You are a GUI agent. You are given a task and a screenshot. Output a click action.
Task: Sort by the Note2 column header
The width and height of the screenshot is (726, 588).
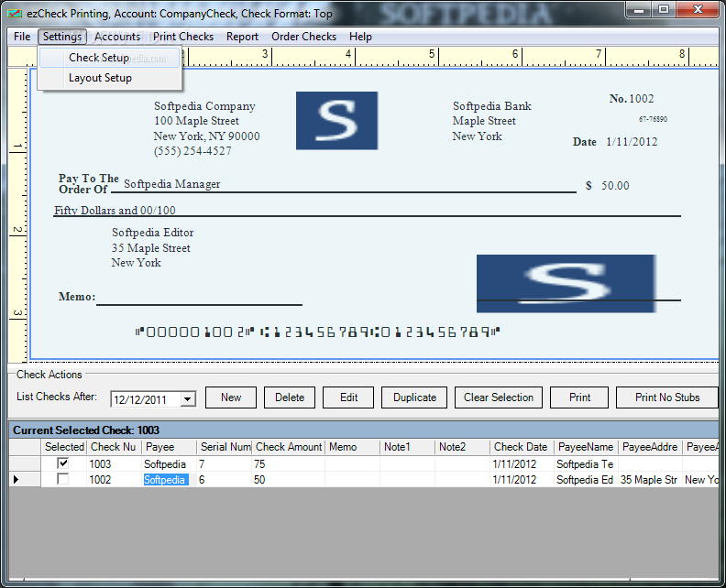coord(462,447)
